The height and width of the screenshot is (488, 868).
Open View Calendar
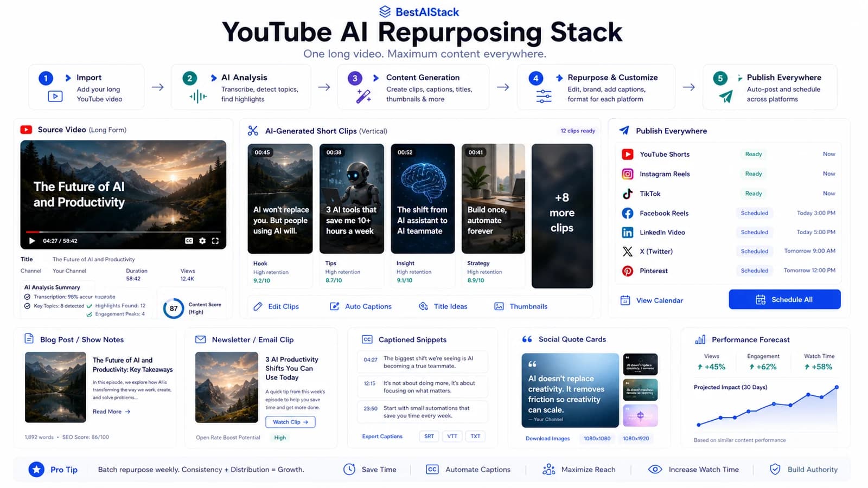(x=652, y=300)
